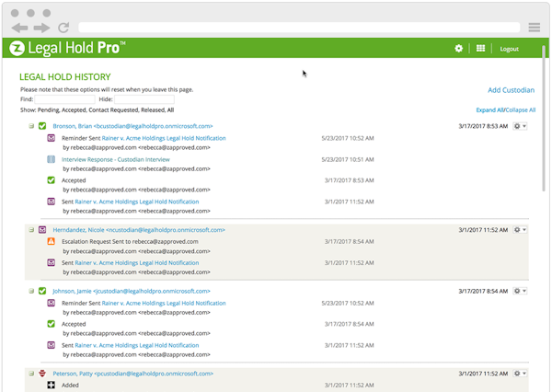552x392 pixels.
Task: Click red status icon beside Peterson, Patty
Action: (x=42, y=374)
